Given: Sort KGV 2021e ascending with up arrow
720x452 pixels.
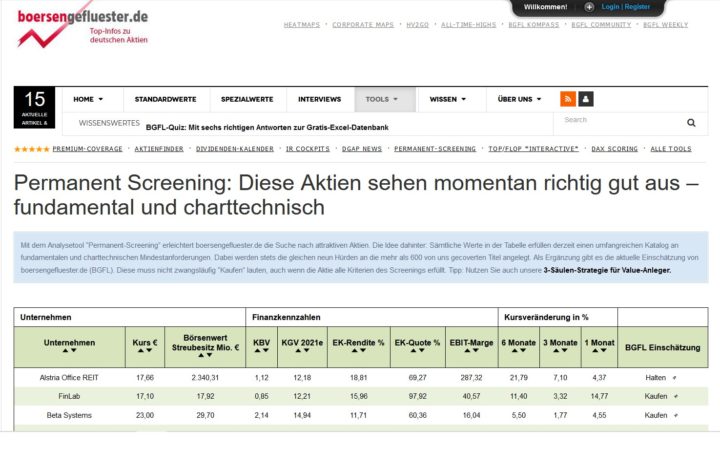Looking at the screenshot, I should click(x=298, y=350).
